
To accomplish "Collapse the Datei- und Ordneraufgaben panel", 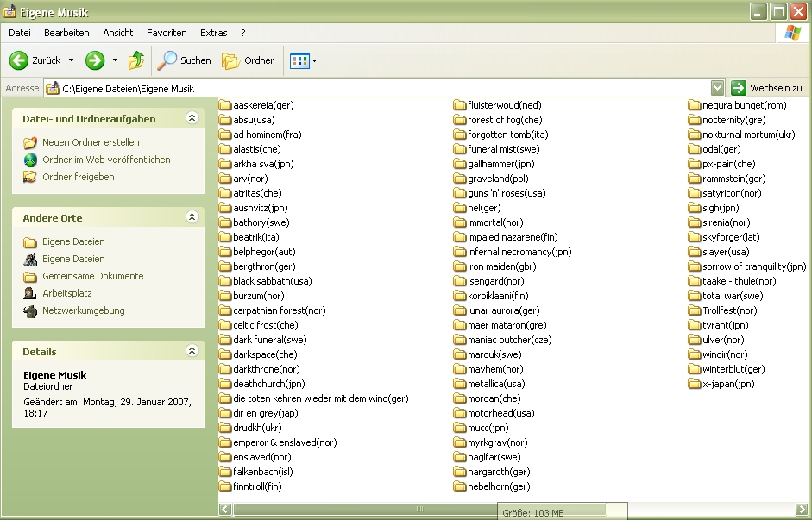I will (192, 118).
